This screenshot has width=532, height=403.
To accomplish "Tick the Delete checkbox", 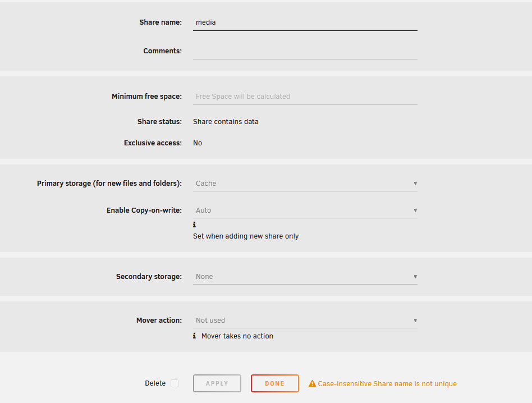I will point(175,383).
